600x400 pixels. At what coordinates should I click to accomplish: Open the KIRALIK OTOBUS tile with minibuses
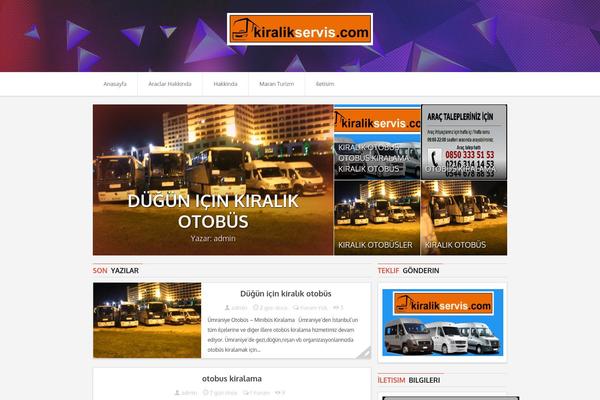point(377,142)
